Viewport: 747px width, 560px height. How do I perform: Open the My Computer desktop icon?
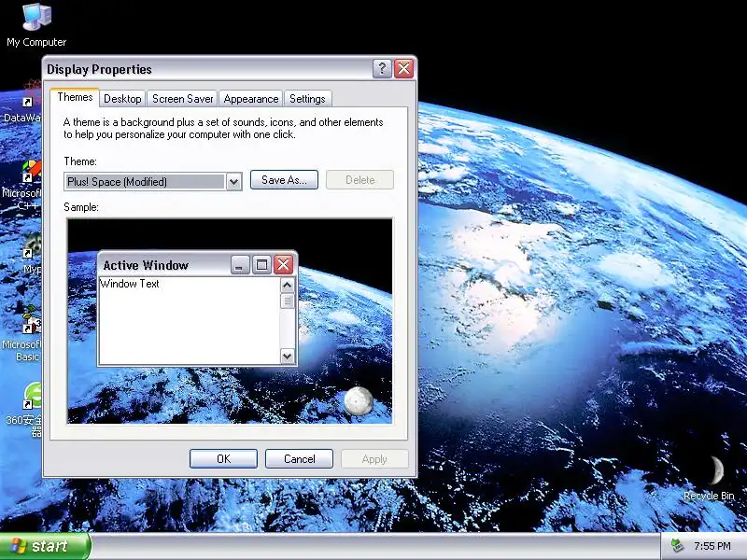[36, 25]
